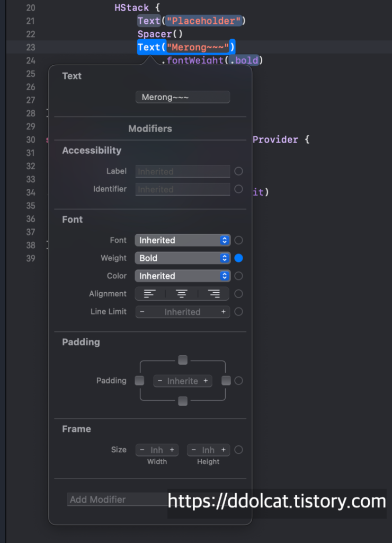Open the Weight dropdown showing Bold
392x543 pixels.
pos(182,258)
